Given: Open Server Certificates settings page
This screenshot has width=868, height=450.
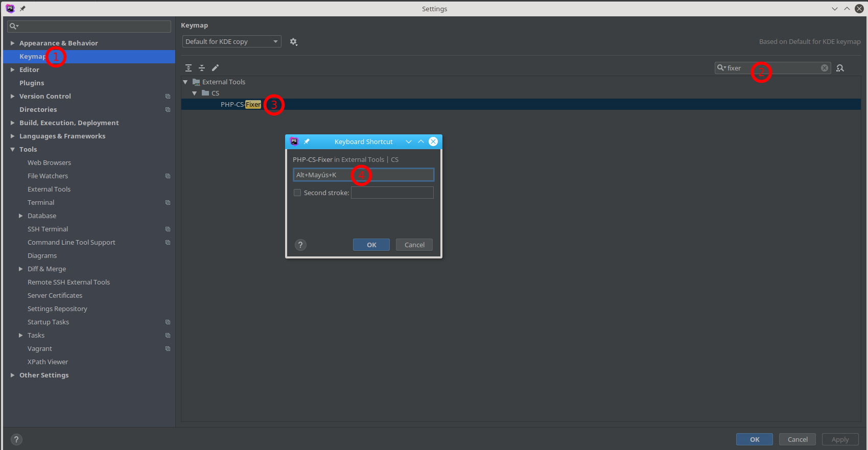Looking at the screenshot, I should click(55, 295).
